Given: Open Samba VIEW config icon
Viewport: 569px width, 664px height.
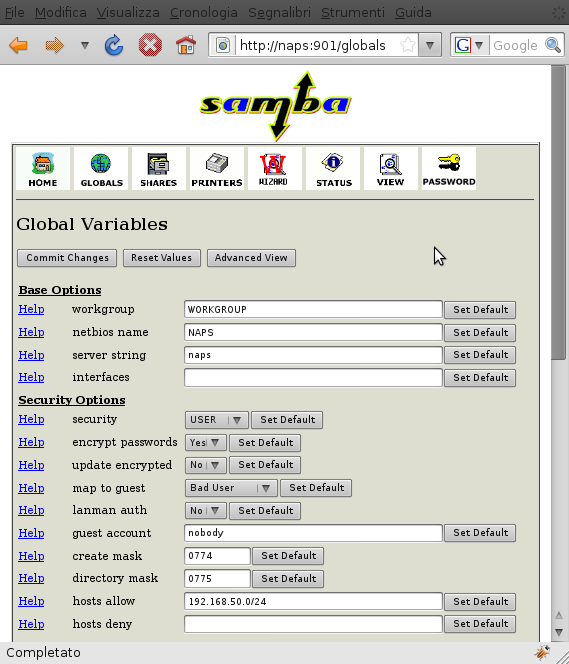Looking at the screenshot, I should [391, 169].
